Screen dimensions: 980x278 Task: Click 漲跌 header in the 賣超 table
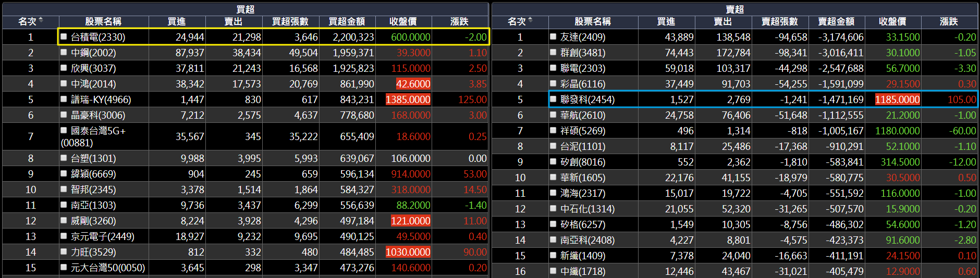click(x=949, y=21)
